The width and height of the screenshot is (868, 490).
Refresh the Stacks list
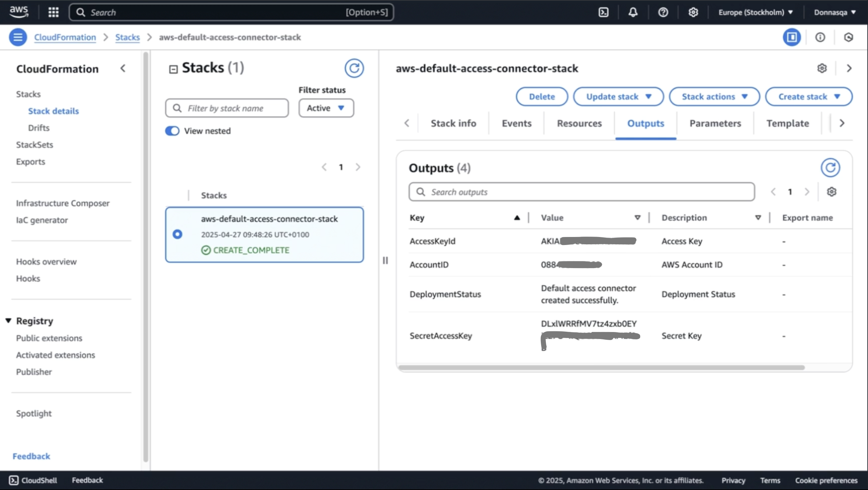coord(354,68)
